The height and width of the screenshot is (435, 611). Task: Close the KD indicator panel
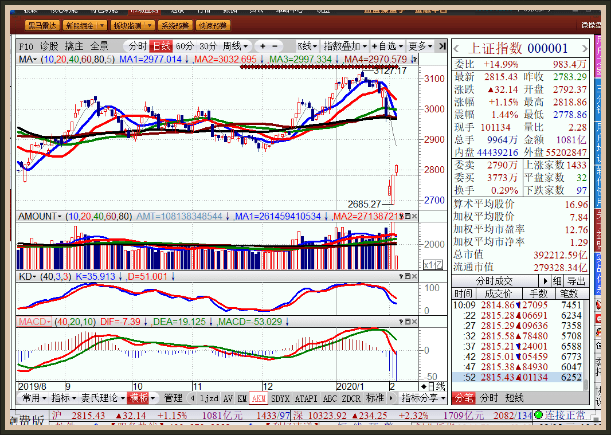coord(414,276)
